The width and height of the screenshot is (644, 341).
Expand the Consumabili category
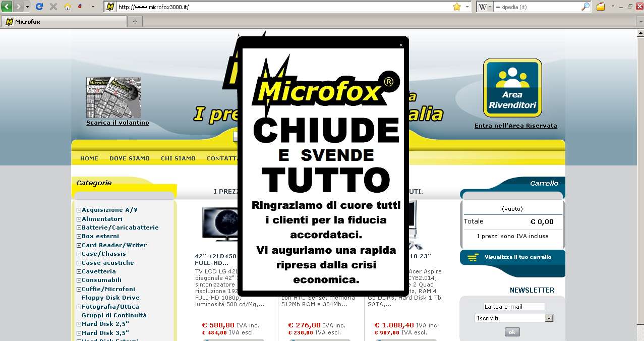point(79,280)
